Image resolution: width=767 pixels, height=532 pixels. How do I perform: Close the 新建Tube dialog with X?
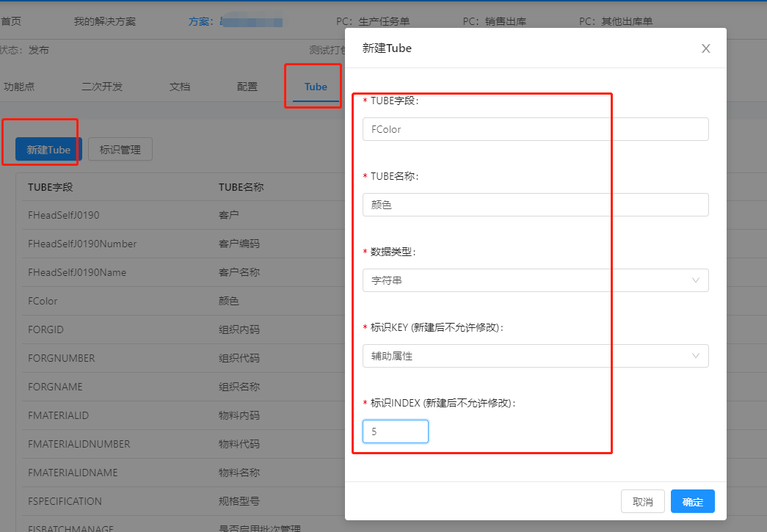pos(705,48)
